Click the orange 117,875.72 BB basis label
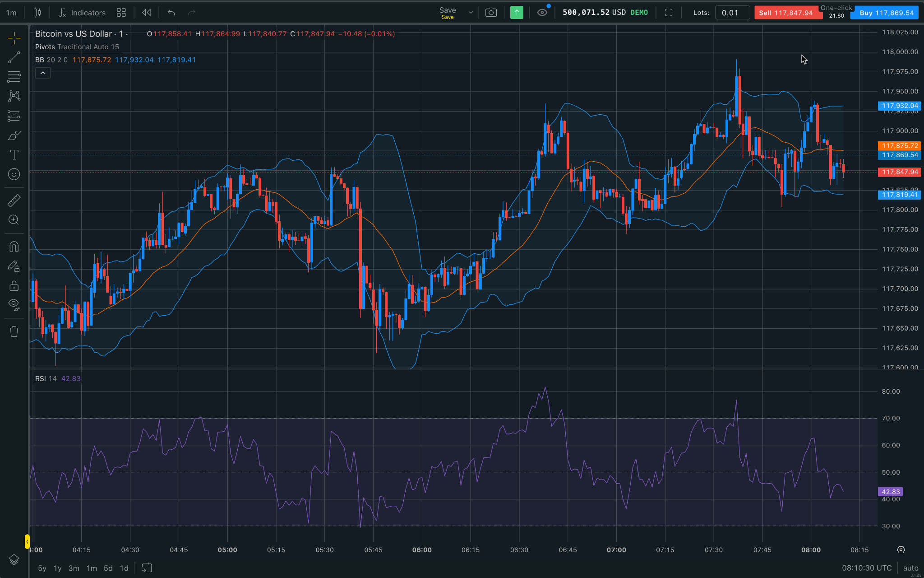 [900, 146]
